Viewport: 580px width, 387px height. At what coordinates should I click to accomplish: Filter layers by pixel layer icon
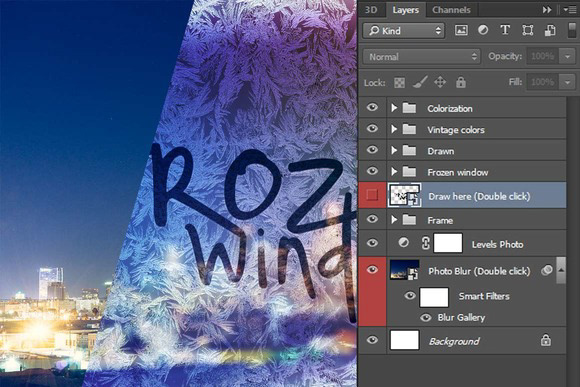(461, 30)
